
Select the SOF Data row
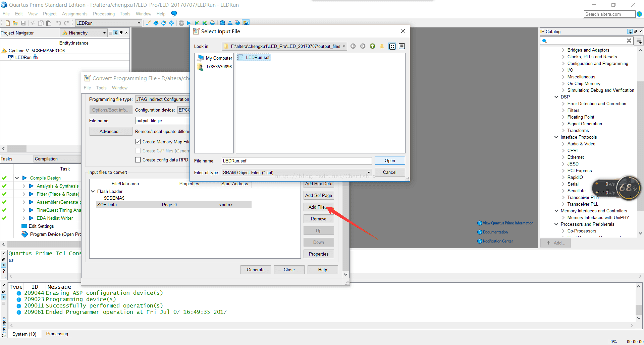(174, 205)
